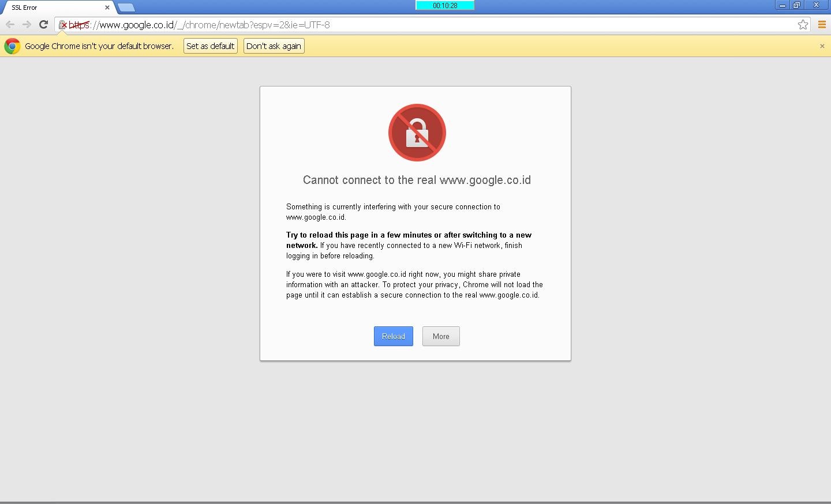Close the SSL Error tab
This screenshot has width=831, height=504.
[x=107, y=7]
